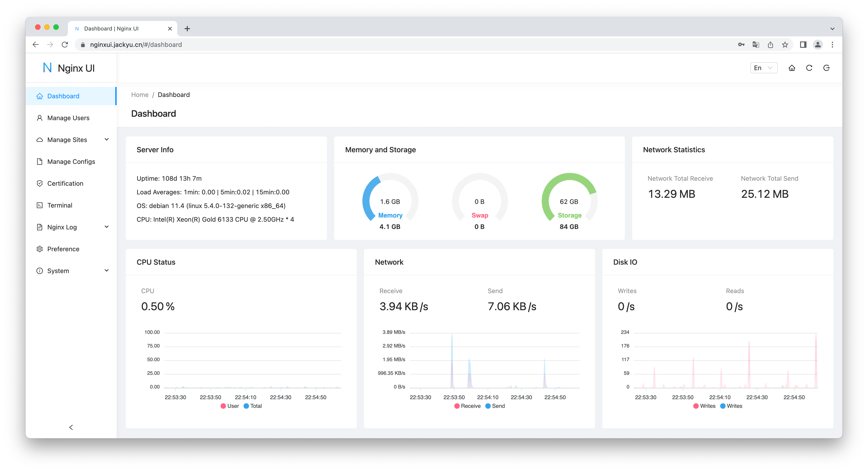
Task: Click the saved passwords key icon
Action: [x=741, y=45]
